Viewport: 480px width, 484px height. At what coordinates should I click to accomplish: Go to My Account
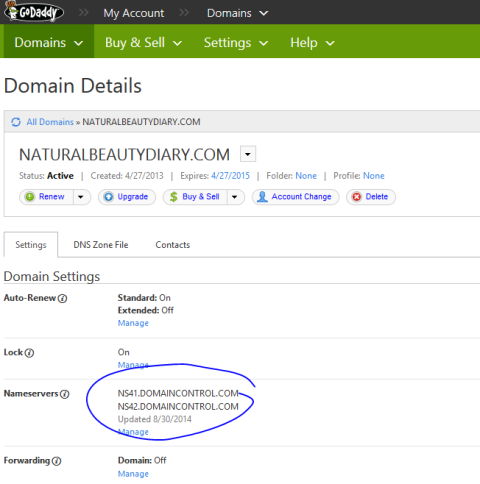pyautogui.click(x=133, y=13)
